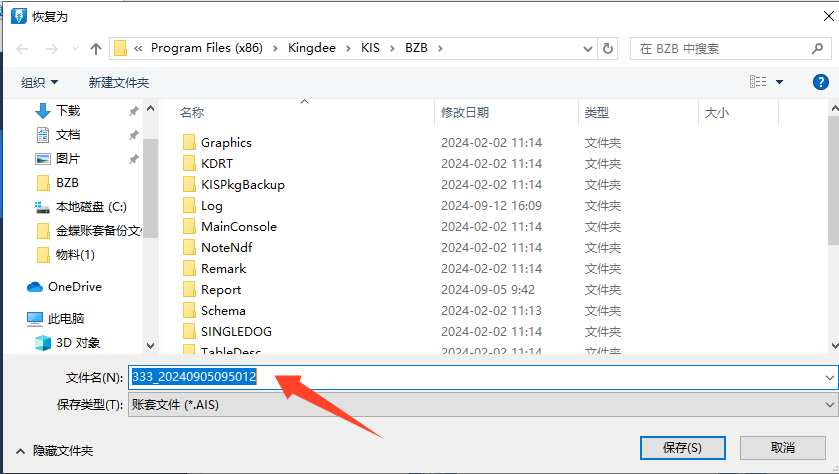The height and width of the screenshot is (474, 839).
Task: Select the MainConsole folder icon
Action: tap(189, 226)
